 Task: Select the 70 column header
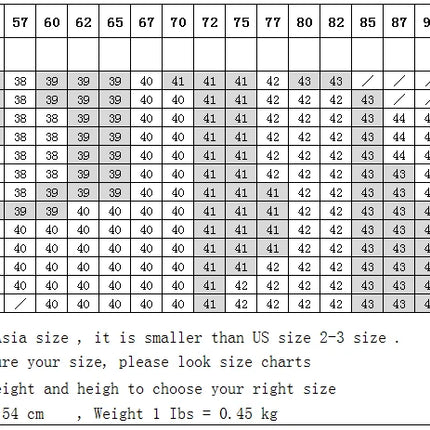[178, 22]
